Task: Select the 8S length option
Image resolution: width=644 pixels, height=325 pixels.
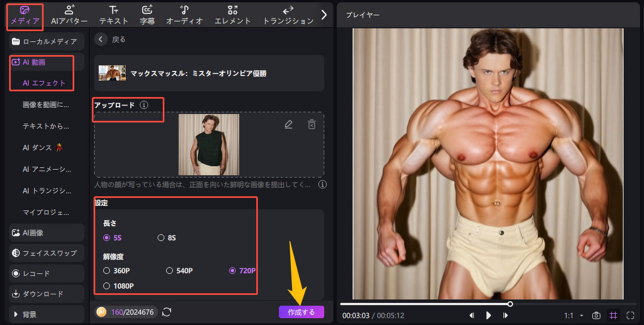Action: (x=162, y=238)
